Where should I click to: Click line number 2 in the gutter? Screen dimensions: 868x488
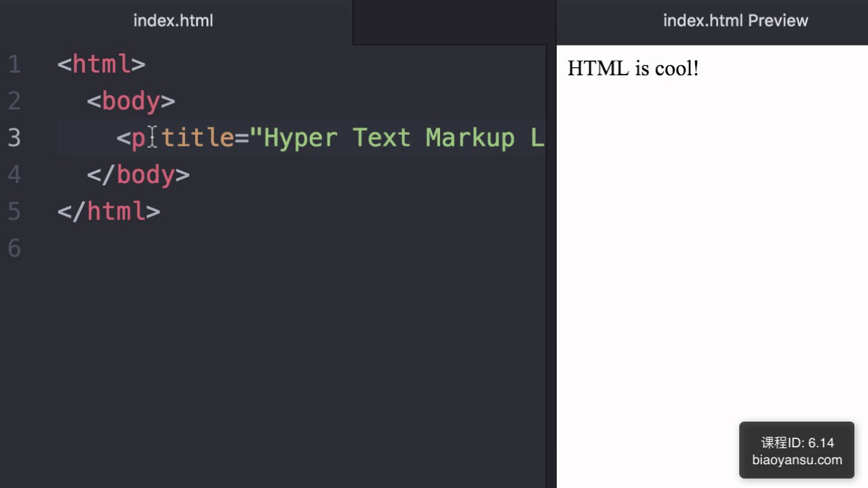[14, 102]
